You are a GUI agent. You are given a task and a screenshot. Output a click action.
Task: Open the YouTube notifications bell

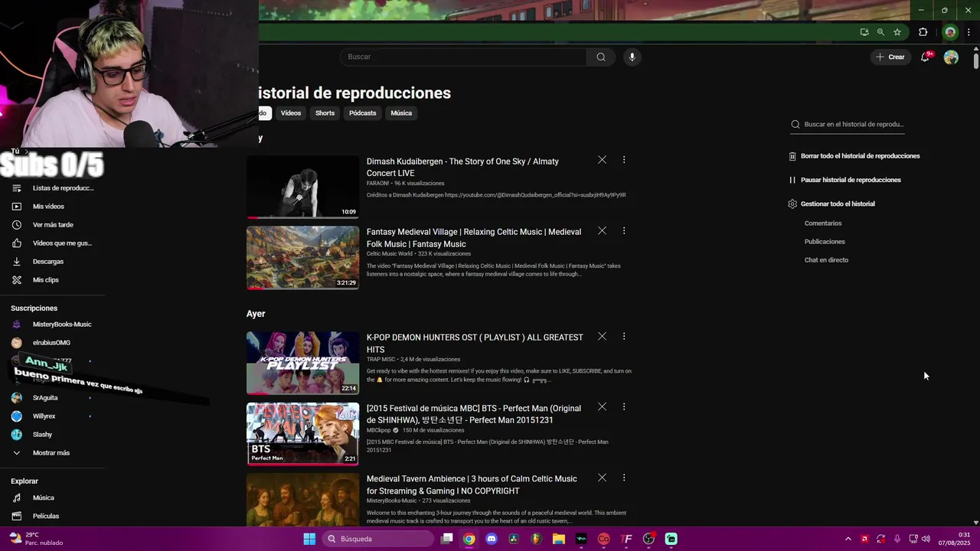tap(925, 57)
